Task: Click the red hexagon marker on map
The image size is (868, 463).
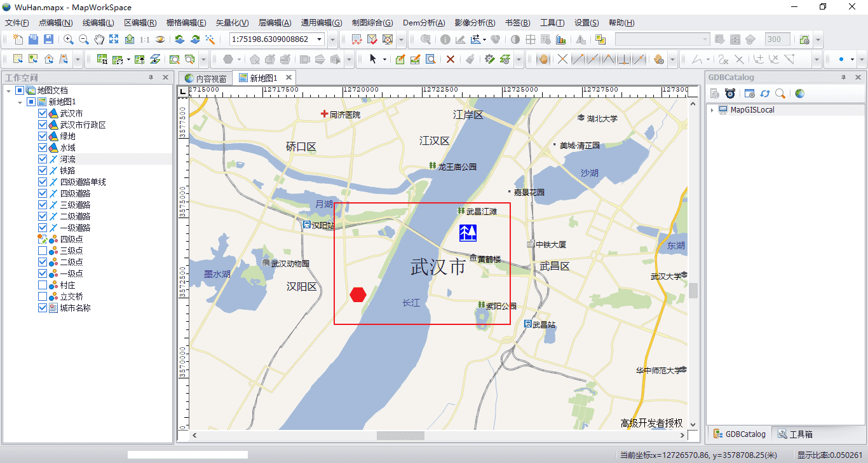Action: click(358, 294)
